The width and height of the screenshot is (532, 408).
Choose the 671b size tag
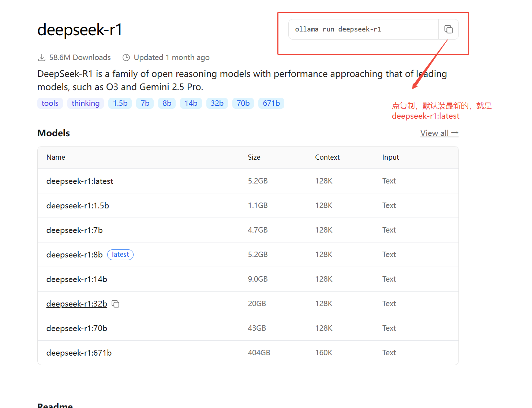(271, 103)
